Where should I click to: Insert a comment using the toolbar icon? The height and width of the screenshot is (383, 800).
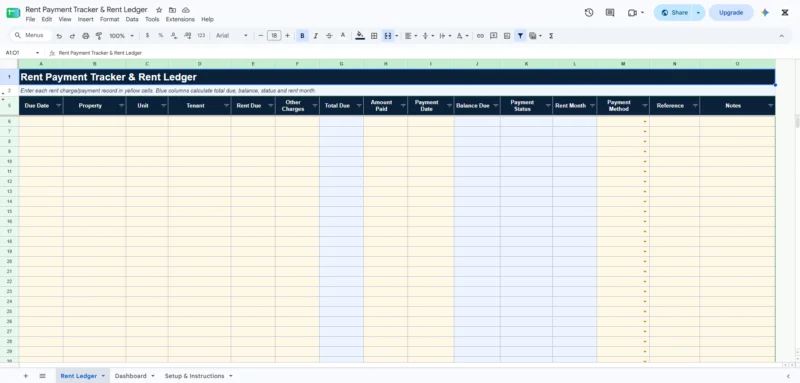click(493, 36)
